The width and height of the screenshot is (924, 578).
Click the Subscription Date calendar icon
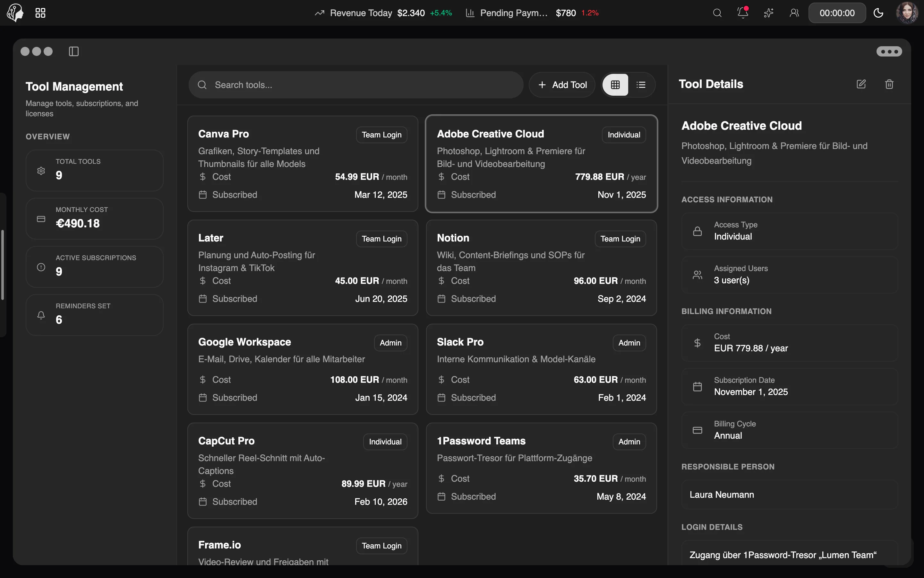[697, 387]
